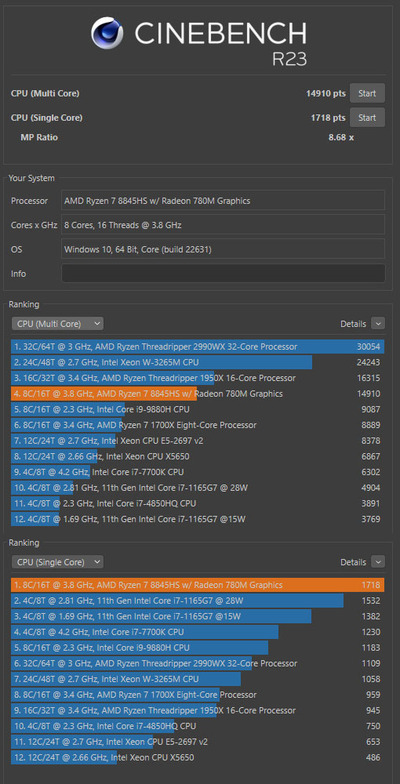Click the 1718 pts Single Core score

tap(328, 118)
